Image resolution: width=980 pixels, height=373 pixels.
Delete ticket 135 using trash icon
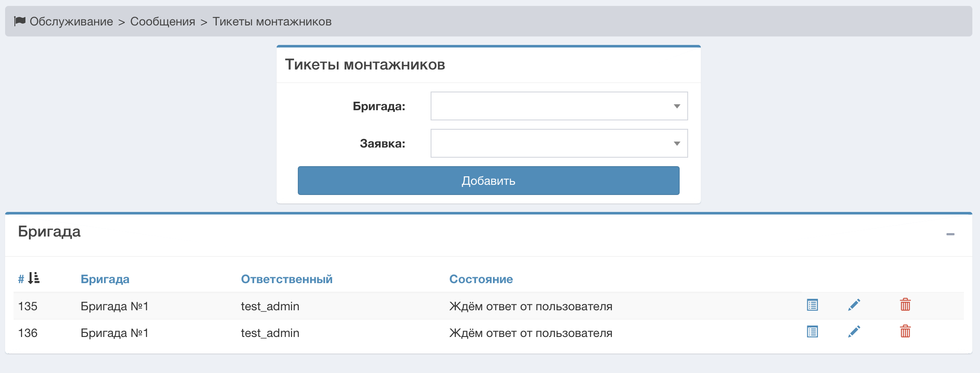(905, 305)
